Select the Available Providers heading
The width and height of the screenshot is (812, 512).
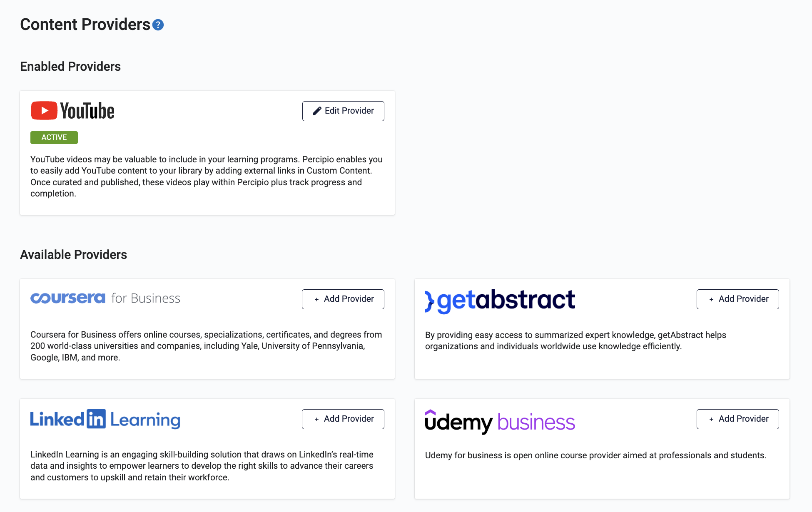[74, 255]
